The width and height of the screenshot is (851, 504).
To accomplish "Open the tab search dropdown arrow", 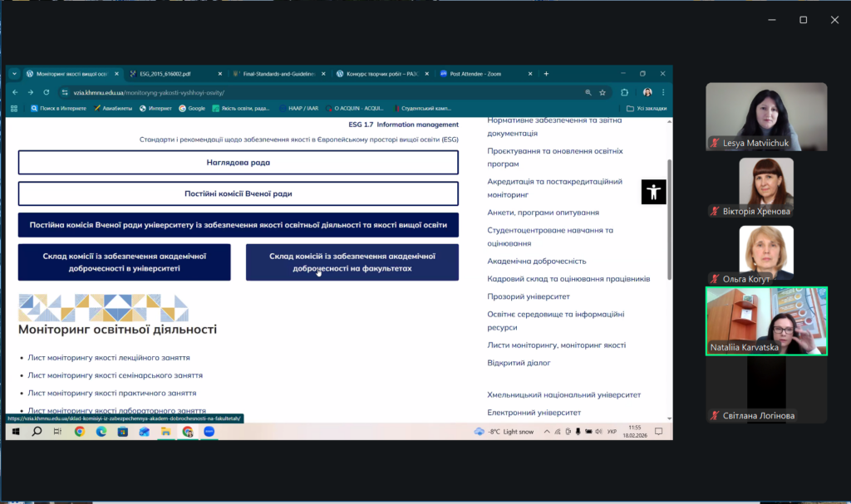I will click(x=14, y=73).
